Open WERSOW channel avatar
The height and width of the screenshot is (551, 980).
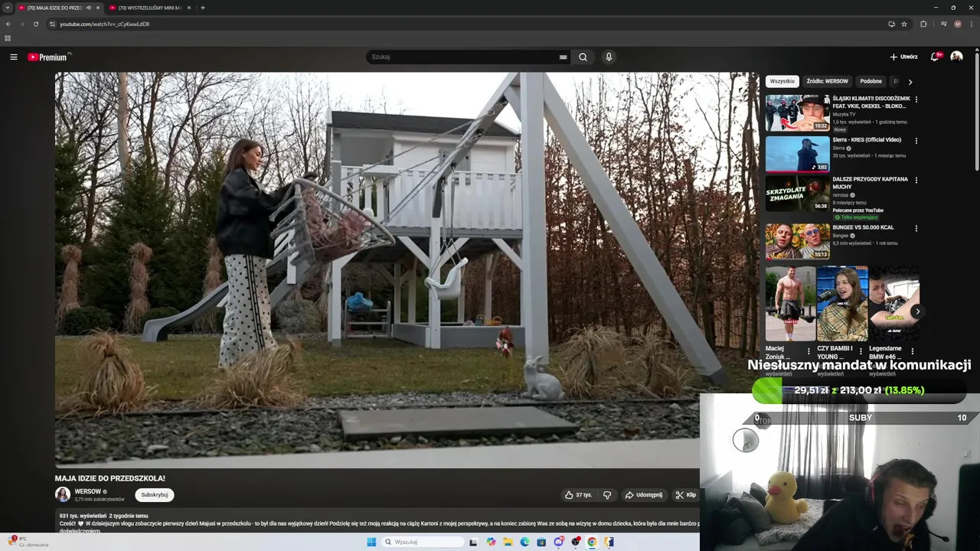point(63,494)
